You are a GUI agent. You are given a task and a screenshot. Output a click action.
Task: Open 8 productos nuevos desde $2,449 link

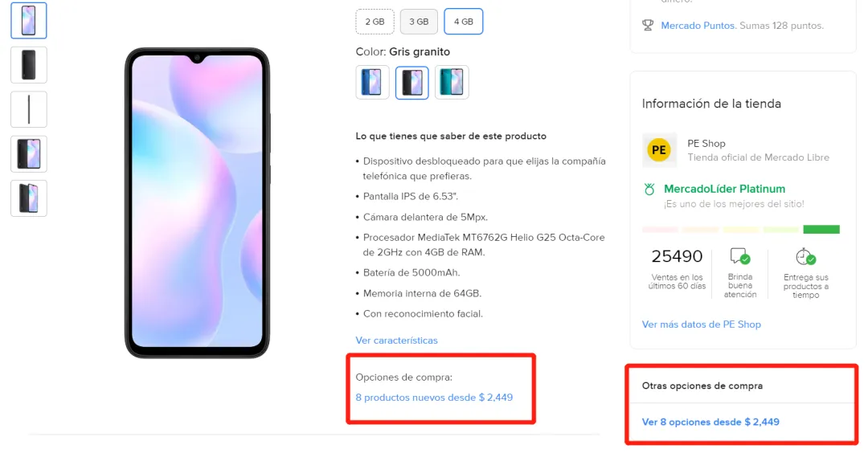pyautogui.click(x=434, y=398)
